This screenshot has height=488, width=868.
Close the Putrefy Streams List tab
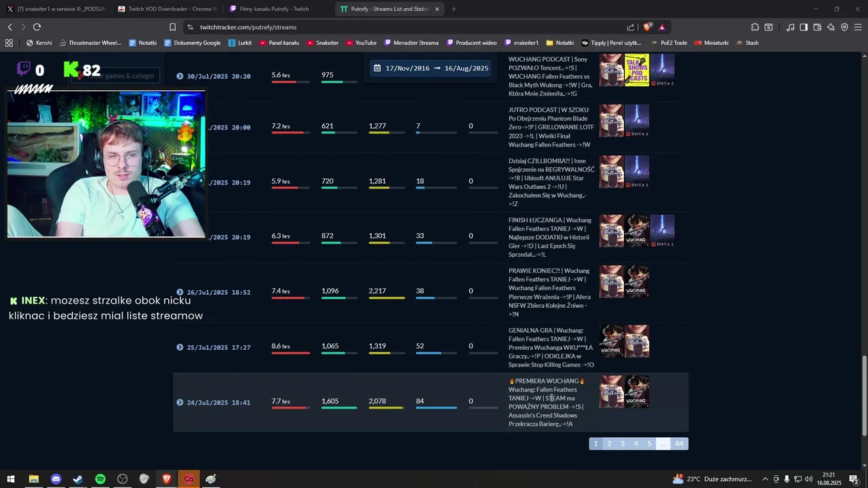[437, 9]
